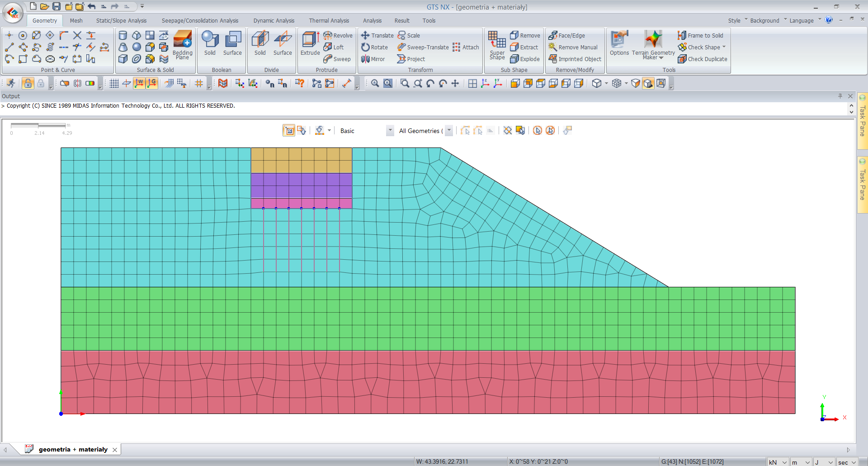Image resolution: width=868 pixels, height=466 pixels.
Task: Click Frame to Solid button
Action: [x=700, y=35]
